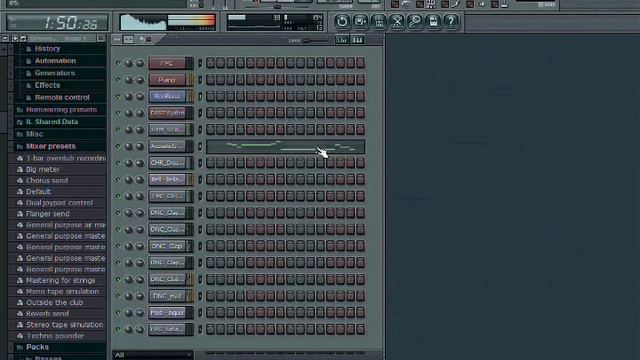Open the FPC channel button
Image resolution: width=640 pixels, height=360 pixels.
(167, 63)
